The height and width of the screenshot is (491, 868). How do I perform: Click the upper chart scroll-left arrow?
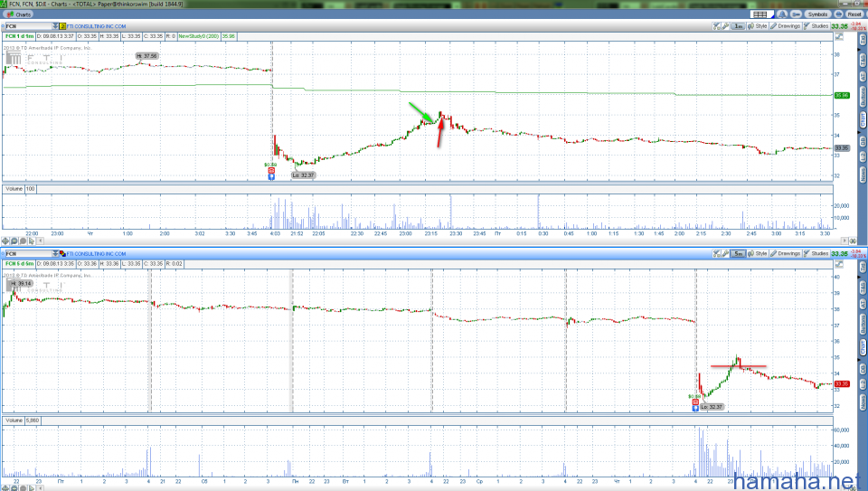click(x=41, y=241)
